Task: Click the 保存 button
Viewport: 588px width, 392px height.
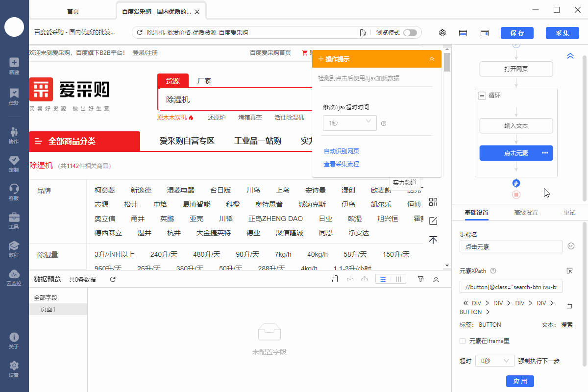Action: pyautogui.click(x=517, y=33)
